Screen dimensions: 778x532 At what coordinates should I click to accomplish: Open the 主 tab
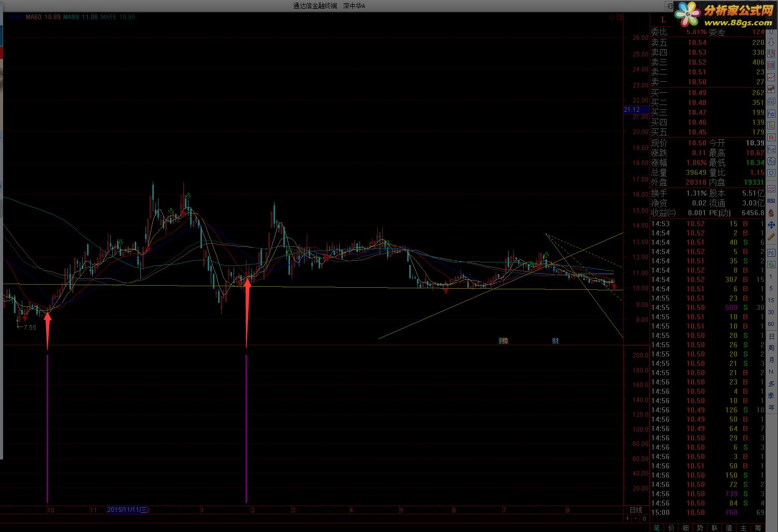pos(744,527)
